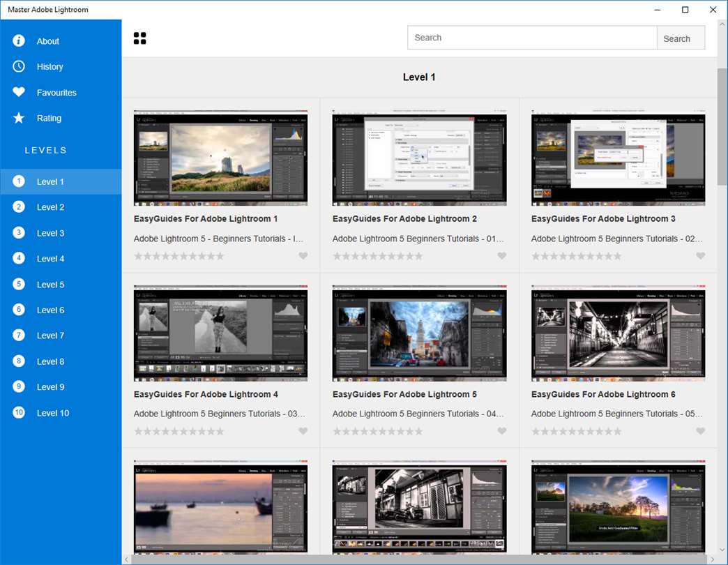Set star rating for EasyGuides Lightroom 5
The image size is (728, 565).
point(377,431)
